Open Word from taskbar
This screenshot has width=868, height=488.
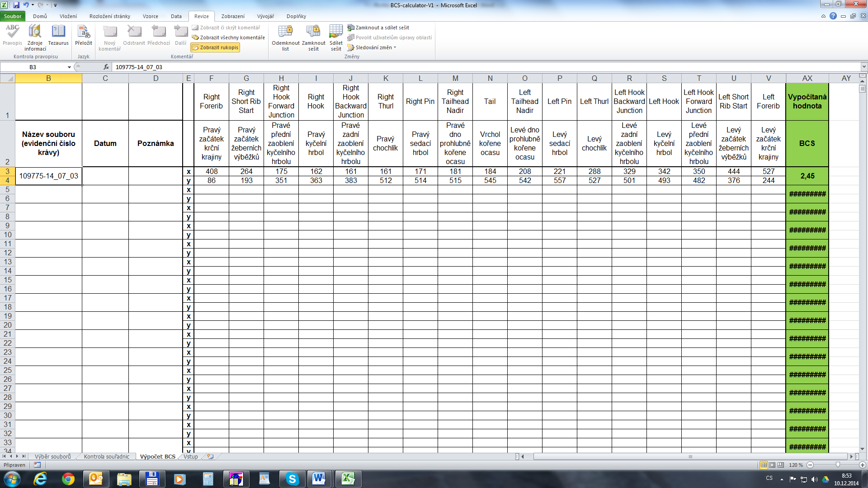click(319, 479)
